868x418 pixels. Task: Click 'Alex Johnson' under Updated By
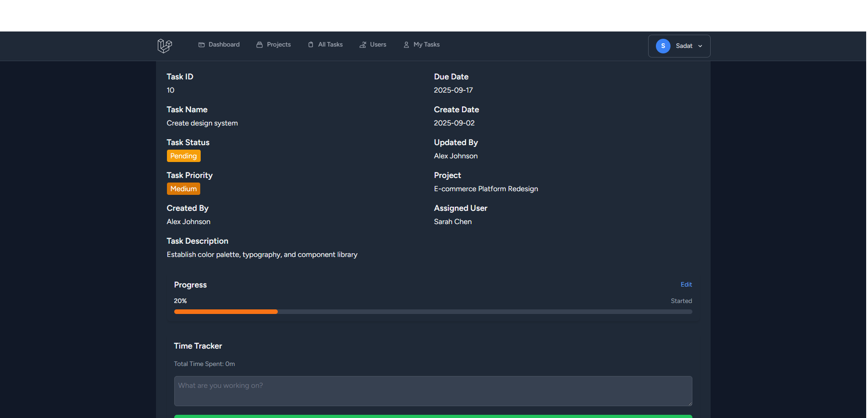456,156
